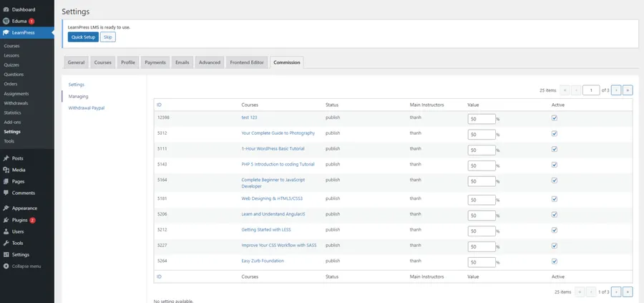Viewport: 644px width, 303px height.
Task: Uncheck Active for test 123 course
Action: (x=554, y=118)
